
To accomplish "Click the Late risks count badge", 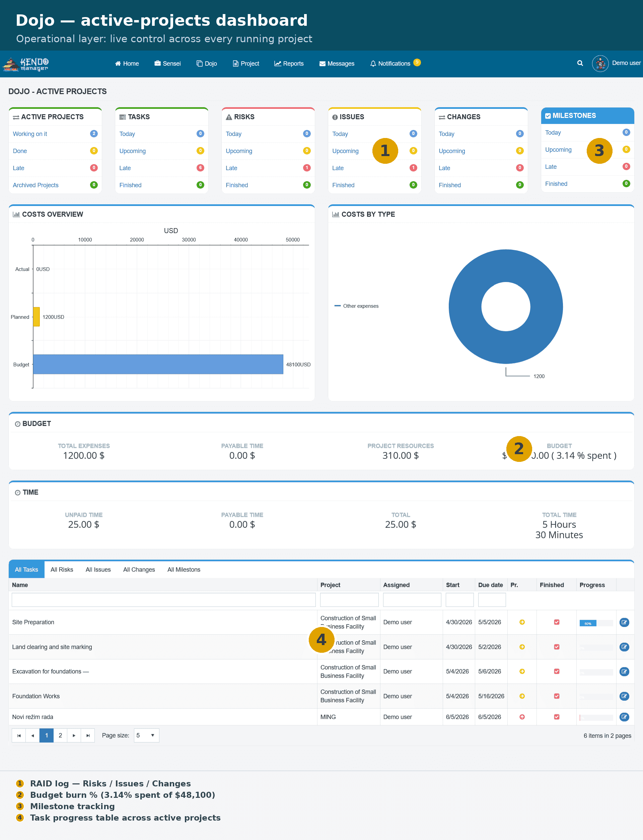I will click(x=306, y=167).
